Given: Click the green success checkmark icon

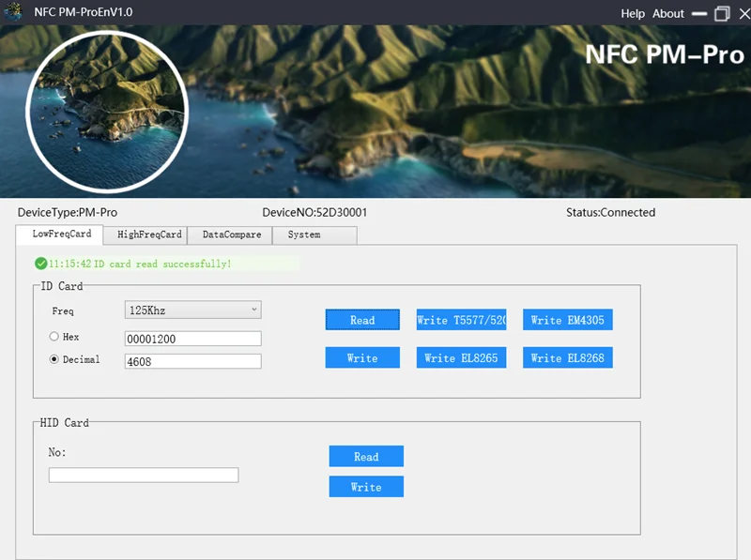Looking at the screenshot, I should point(40,264).
